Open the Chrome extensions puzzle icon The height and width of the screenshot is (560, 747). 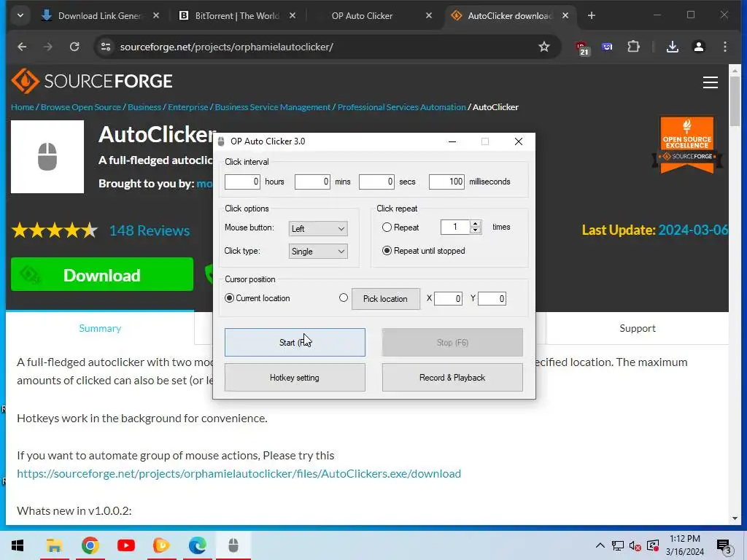point(633,47)
